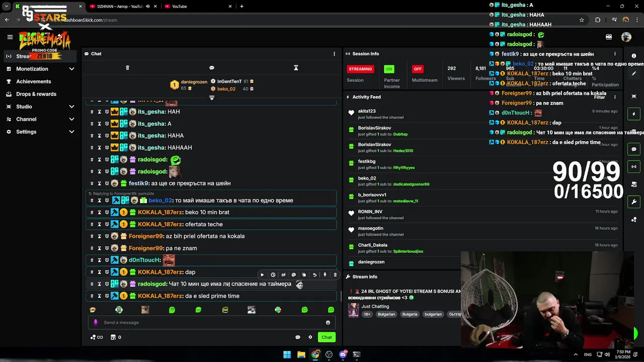Click the ENG language indicator in the taskbar
This screenshot has width=644, height=362.
point(588,354)
